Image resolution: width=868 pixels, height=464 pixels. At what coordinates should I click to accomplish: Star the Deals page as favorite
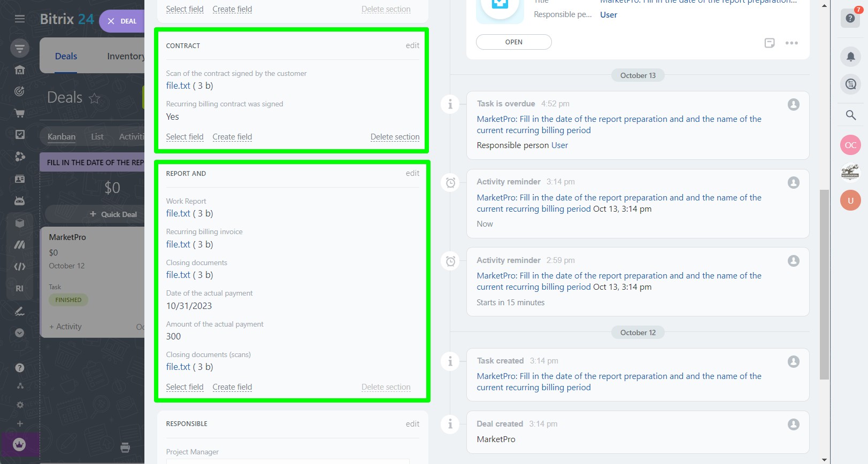[x=95, y=98]
